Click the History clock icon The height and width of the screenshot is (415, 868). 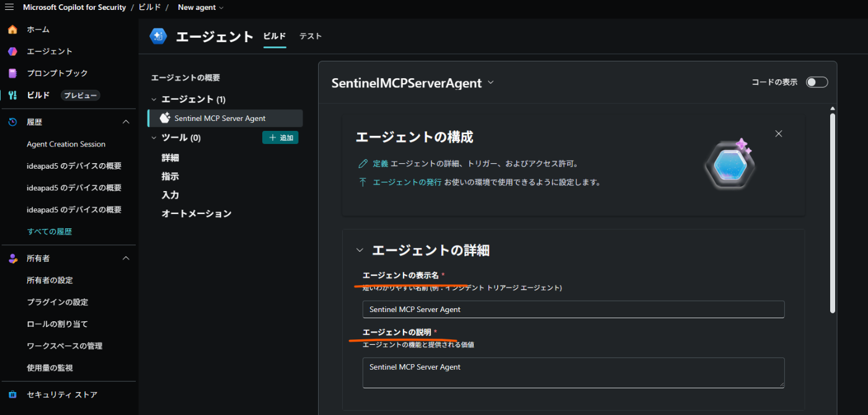coord(12,122)
